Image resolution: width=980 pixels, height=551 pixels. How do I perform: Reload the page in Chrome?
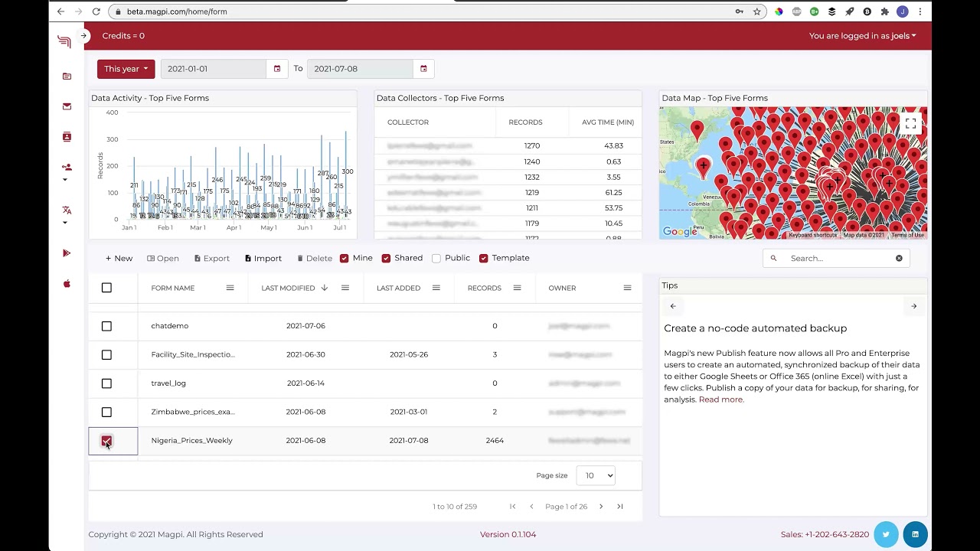tap(96, 11)
